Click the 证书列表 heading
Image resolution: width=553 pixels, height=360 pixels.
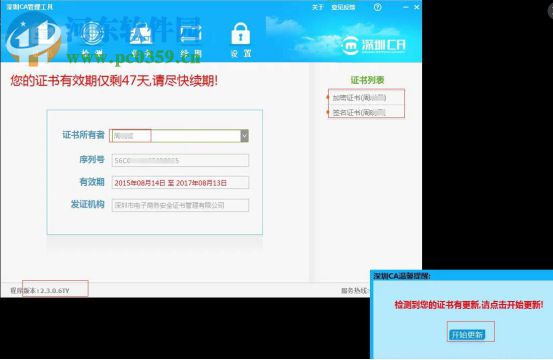(x=367, y=80)
